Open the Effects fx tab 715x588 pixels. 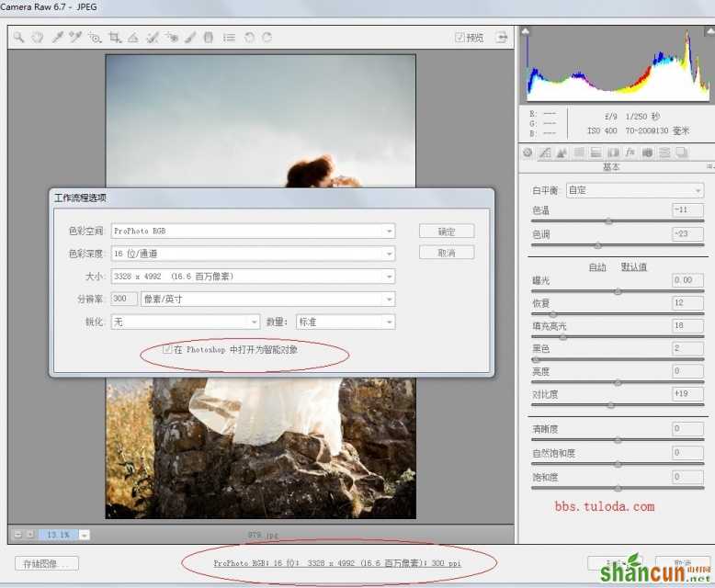coord(630,153)
